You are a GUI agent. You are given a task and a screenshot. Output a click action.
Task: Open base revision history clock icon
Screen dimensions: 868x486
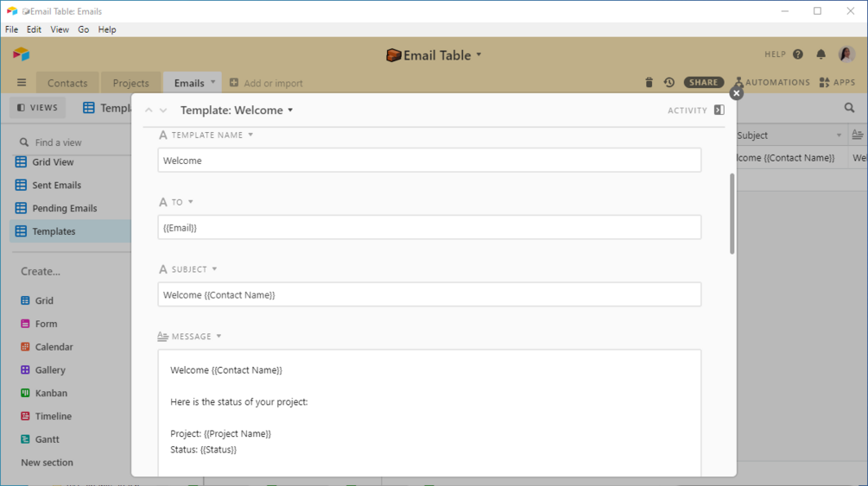click(669, 83)
